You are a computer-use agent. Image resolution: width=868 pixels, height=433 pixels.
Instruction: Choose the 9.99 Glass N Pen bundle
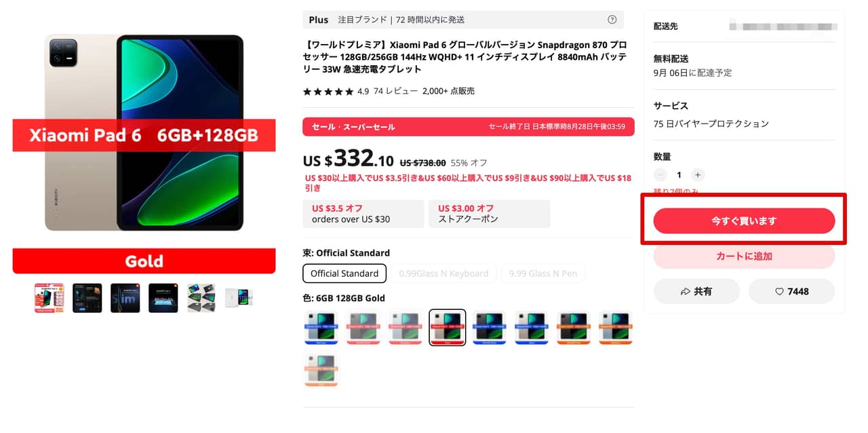pyautogui.click(x=543, y=274)
